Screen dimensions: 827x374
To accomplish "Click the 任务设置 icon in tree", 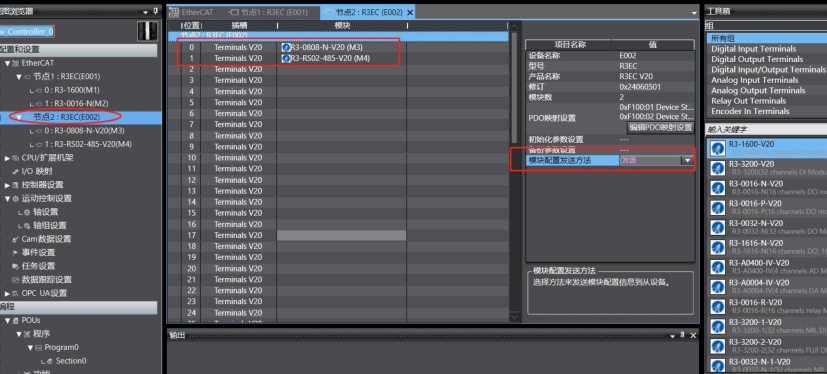I will point(15,266).
